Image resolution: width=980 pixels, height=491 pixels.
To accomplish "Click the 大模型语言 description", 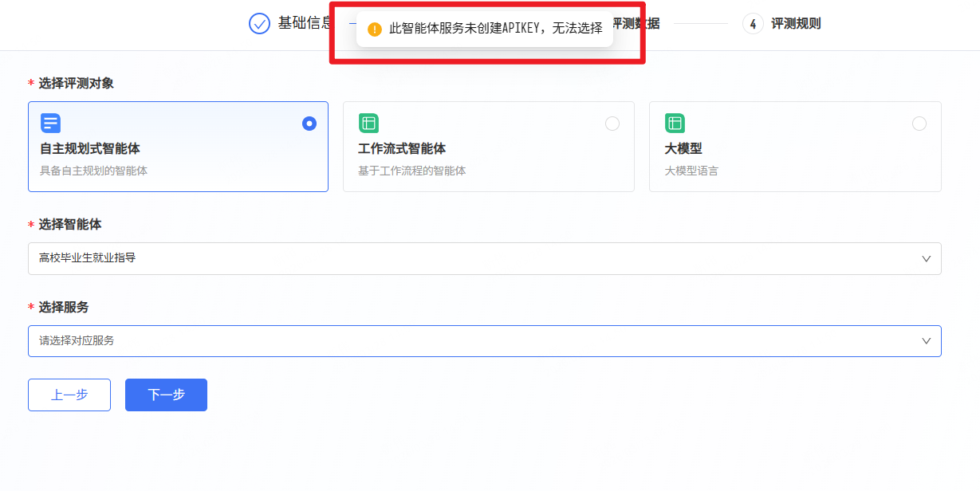I will [691, 171].
